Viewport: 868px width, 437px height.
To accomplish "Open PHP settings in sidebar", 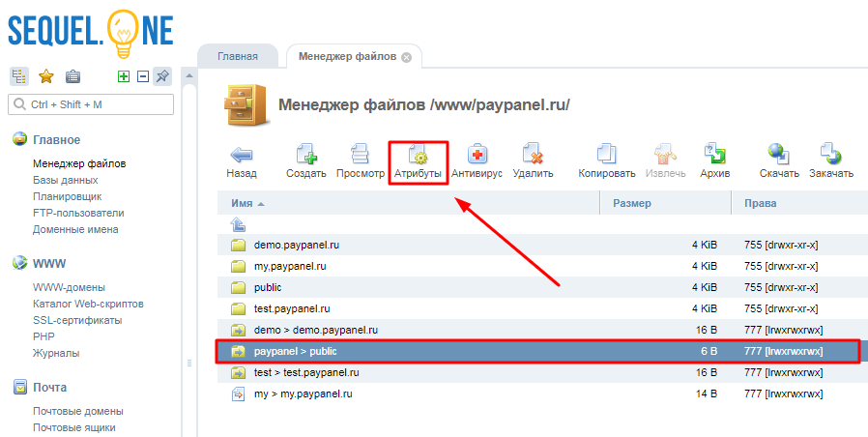I will (43, 336).
